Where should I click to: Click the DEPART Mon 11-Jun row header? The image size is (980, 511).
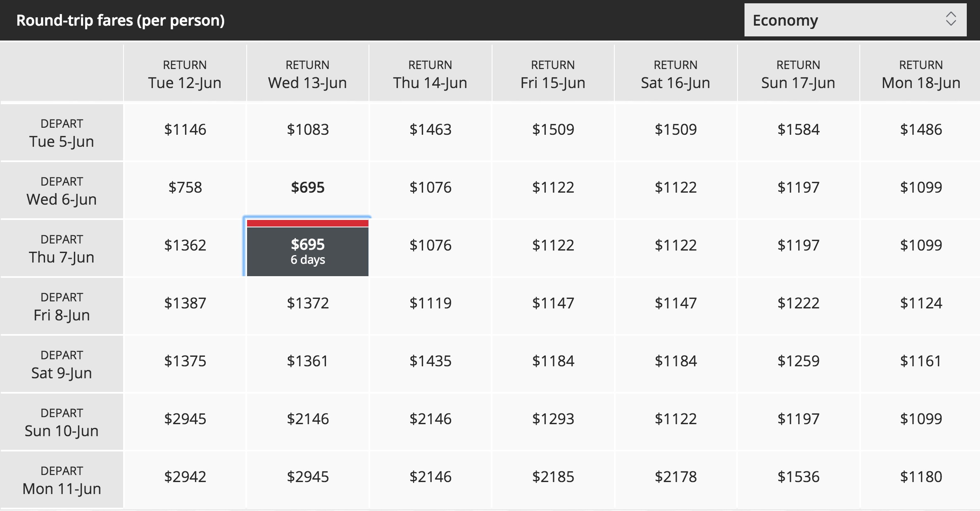62,480
